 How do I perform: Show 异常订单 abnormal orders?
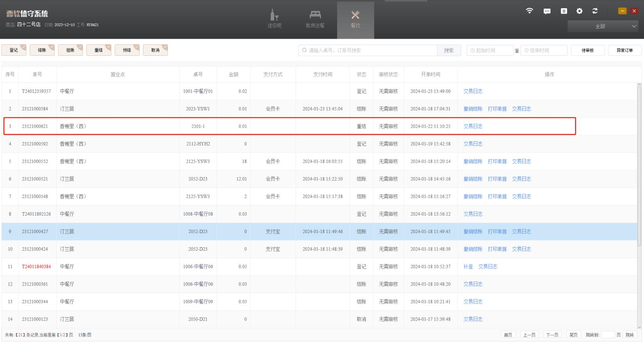(x=624, y=50)
